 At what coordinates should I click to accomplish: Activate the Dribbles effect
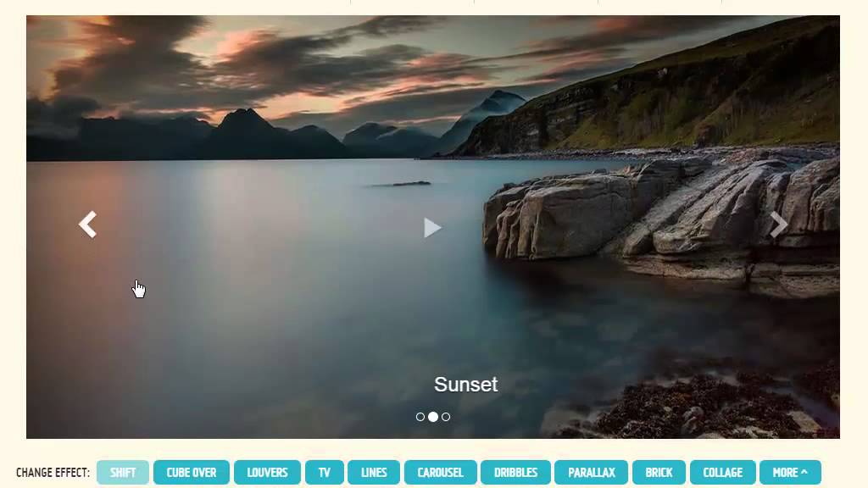516,473
